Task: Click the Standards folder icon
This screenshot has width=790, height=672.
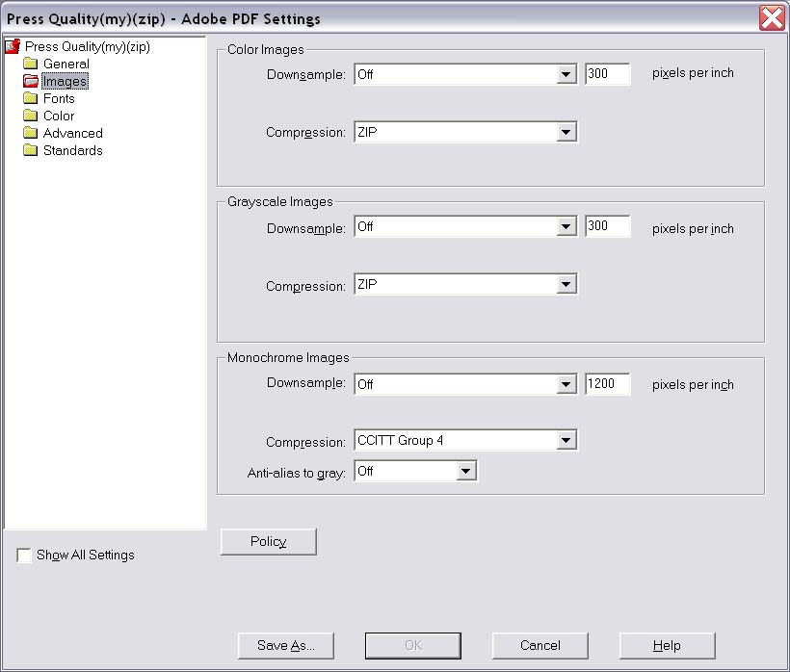Action: click(x=30, y=150)
